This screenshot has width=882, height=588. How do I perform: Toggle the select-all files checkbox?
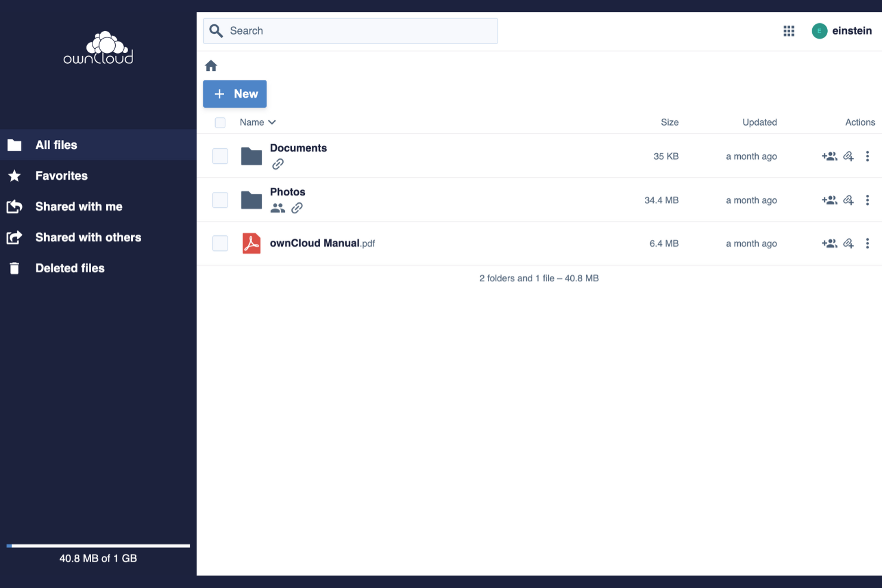click(220, 122)
